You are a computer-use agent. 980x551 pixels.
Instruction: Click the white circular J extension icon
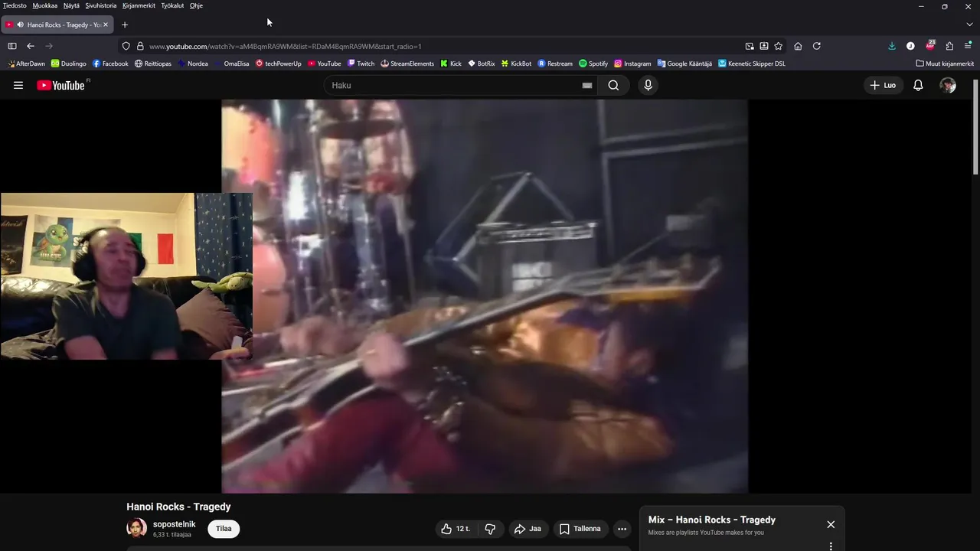coord(910,46)
